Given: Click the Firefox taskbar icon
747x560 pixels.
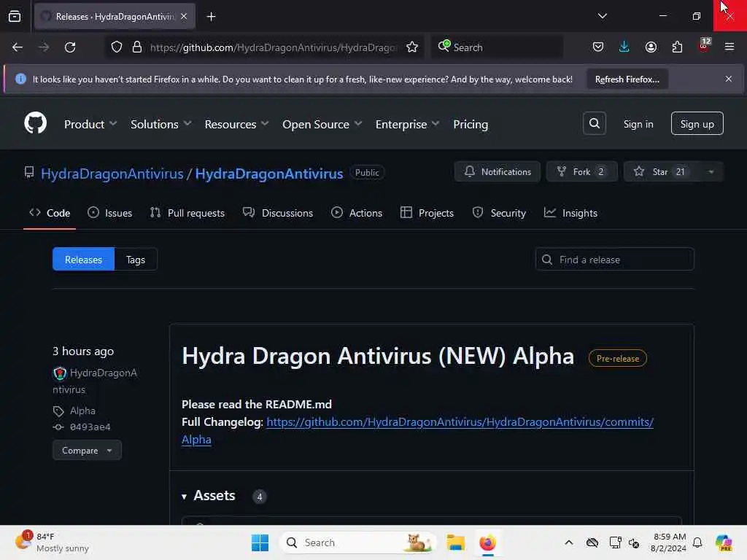Looking at the screenshot, I should point(487,542).
